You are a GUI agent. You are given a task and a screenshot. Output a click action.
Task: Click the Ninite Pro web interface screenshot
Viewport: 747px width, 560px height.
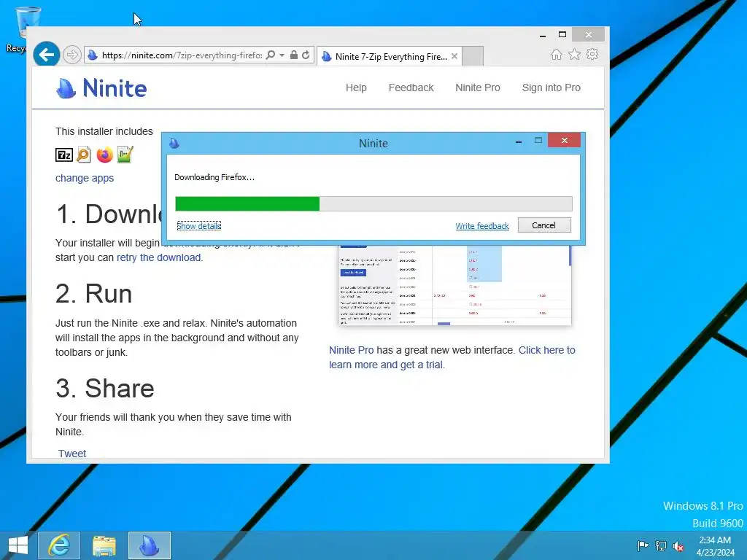[x=454, y=285]
